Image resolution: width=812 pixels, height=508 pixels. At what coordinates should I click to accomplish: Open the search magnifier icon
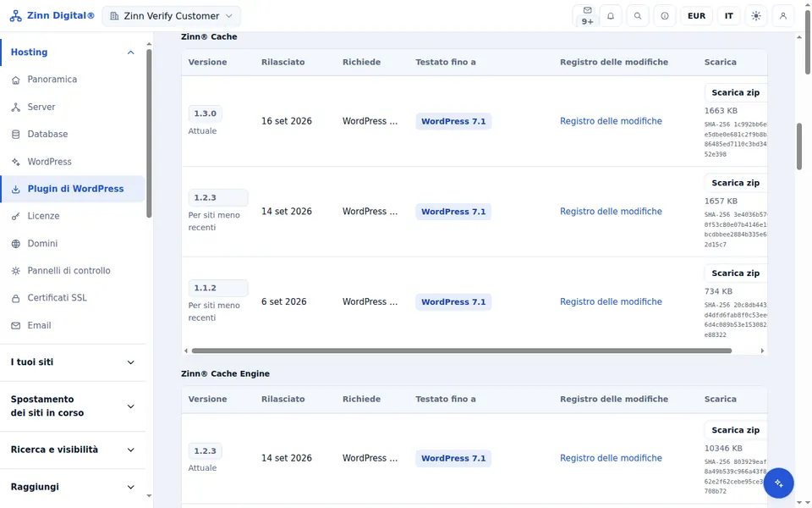pos(638,16)
